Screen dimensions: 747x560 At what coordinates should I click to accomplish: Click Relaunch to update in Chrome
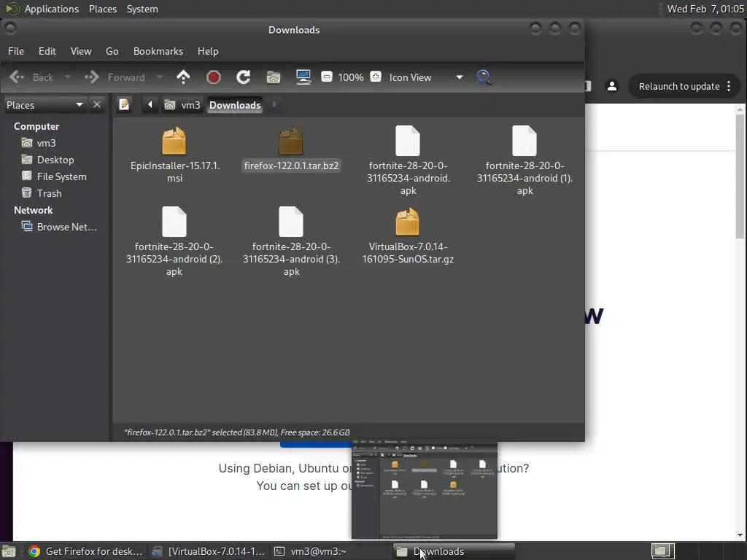tap(679, 86)
